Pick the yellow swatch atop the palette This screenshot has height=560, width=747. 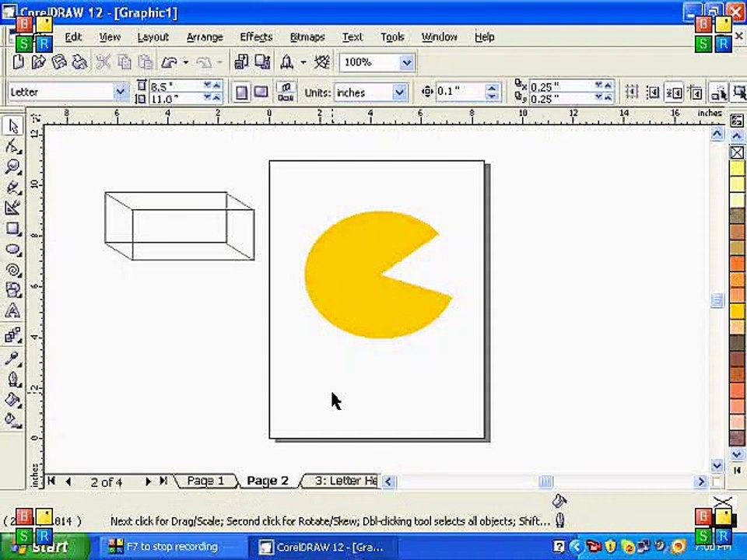(x=737, y=167)
